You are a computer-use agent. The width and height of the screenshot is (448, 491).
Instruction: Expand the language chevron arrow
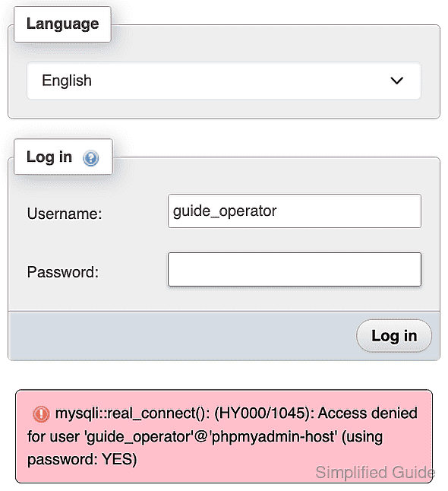click(396, 81)
